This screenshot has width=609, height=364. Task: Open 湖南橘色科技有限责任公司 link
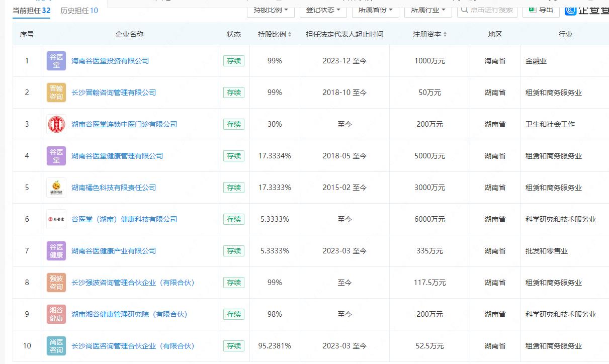114,188
